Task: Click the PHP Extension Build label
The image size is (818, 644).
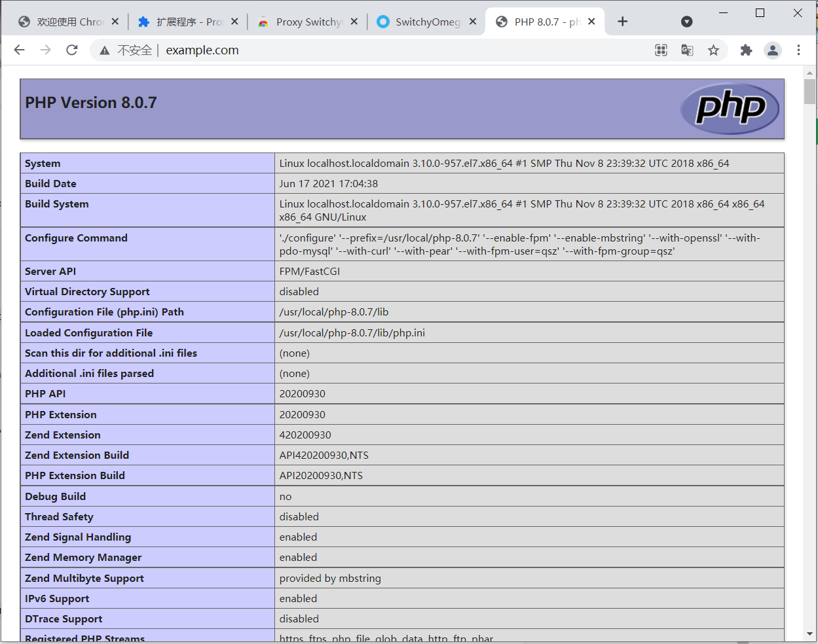Action: click(75, 476)
